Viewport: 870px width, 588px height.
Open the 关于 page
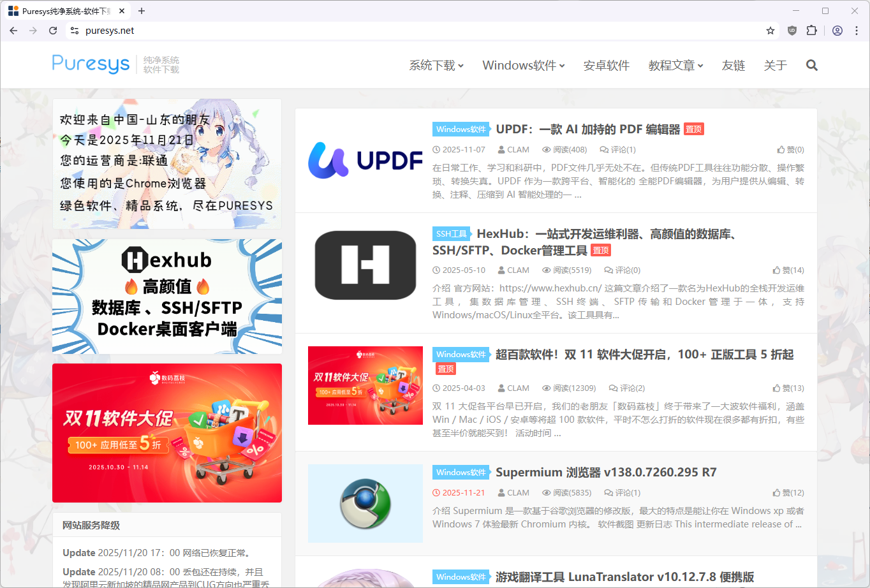[776, 65]
